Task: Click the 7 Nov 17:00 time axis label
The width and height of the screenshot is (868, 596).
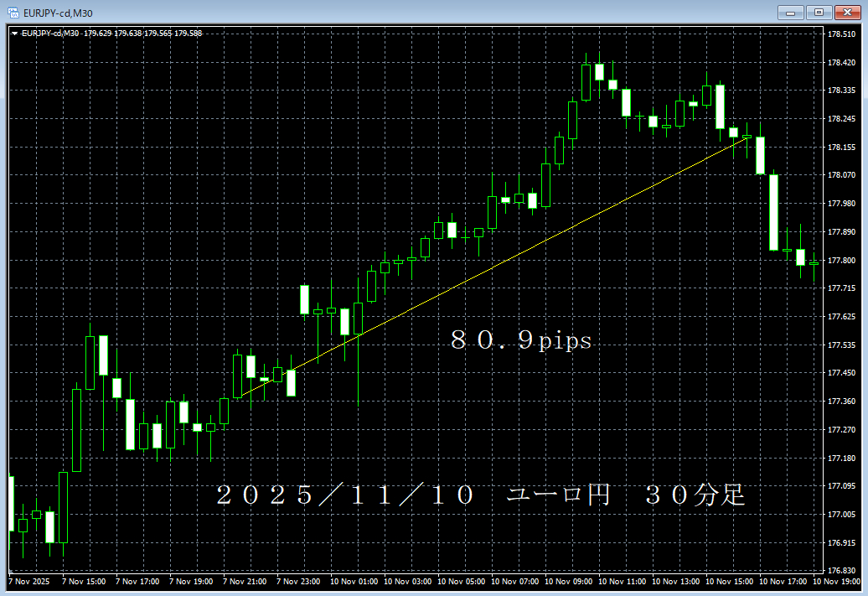Action: tap(137, 582)
